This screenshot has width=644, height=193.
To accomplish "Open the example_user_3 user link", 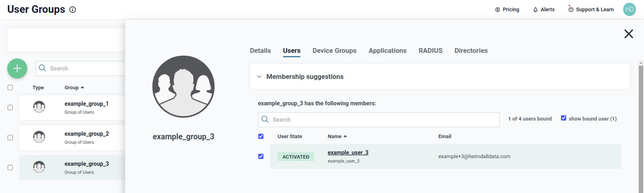I will tap(348, 153).
